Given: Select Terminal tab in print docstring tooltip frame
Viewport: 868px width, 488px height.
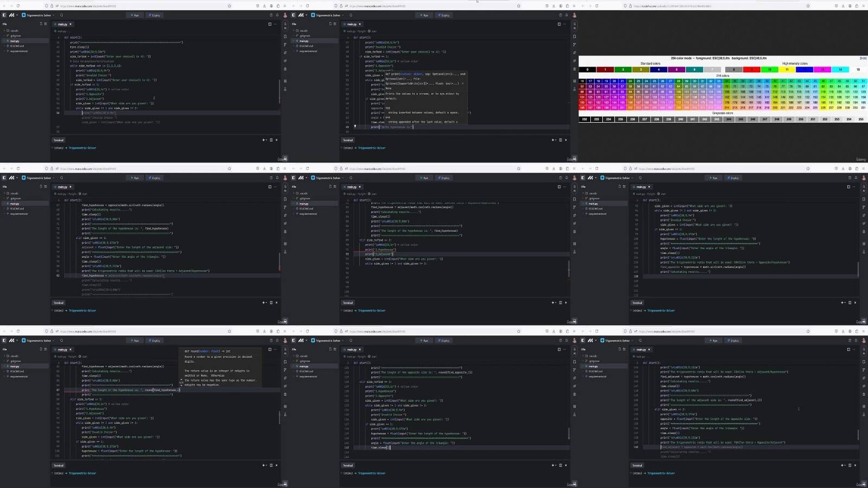Looking at the screenshot, I should [348, 140].
